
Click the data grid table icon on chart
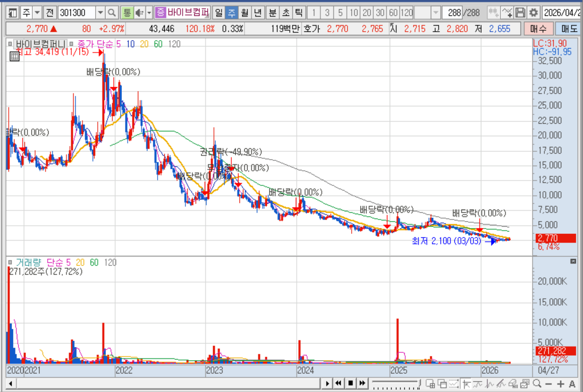pos(14,56)
